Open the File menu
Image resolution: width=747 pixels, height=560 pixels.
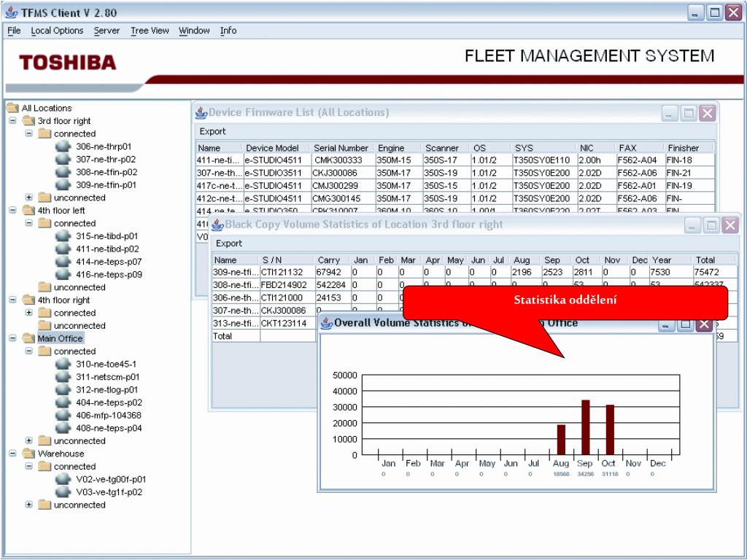click(14, 31)
